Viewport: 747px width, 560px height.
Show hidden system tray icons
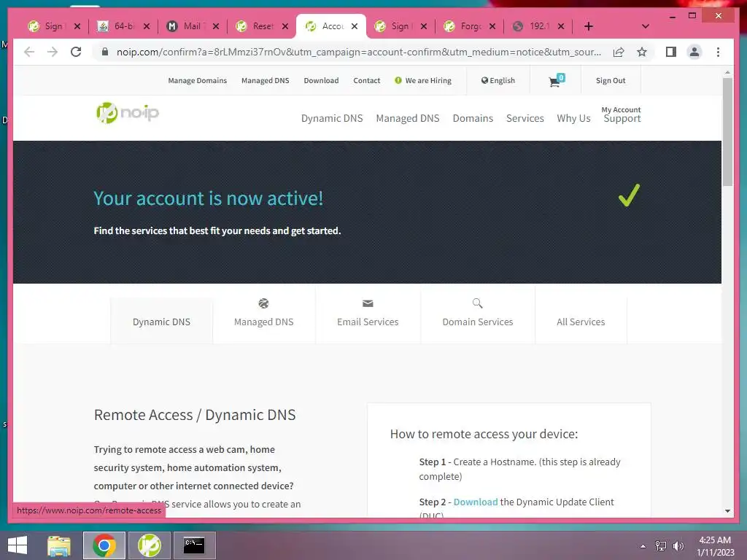[643, 546]
